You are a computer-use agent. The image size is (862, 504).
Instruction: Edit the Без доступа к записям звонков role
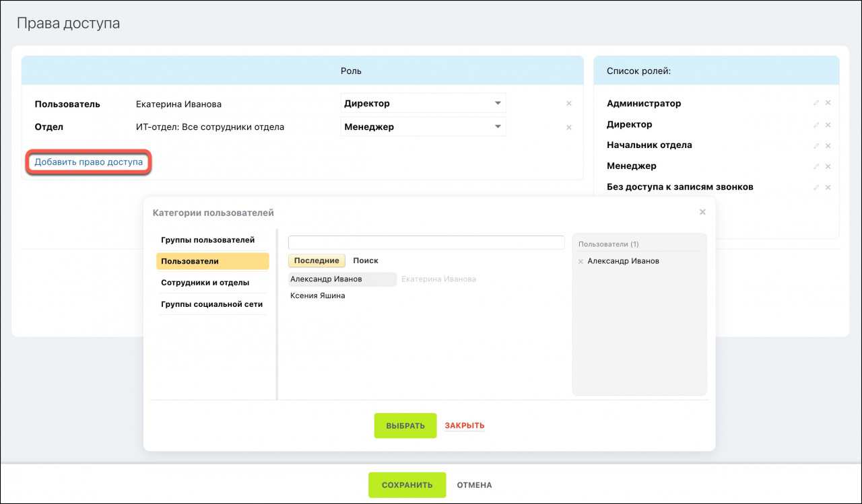(x=816, y=188)
